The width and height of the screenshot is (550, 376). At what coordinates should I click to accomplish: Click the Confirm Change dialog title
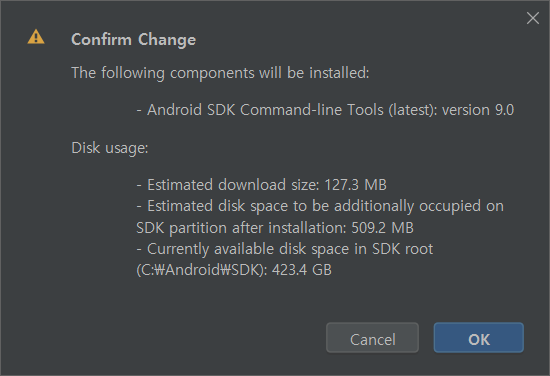(x=133, y=40)
